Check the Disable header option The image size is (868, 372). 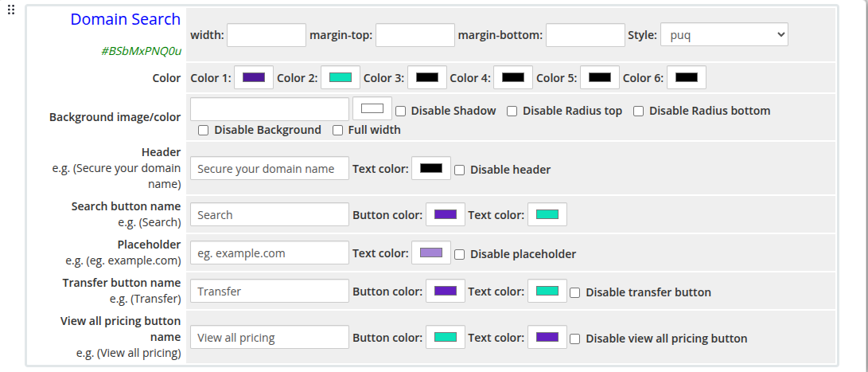click(460, 170)
